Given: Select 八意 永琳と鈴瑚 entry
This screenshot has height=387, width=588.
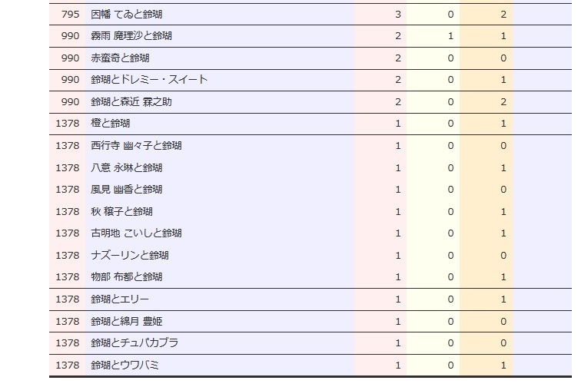Looking at the screenshot, I should click(x=126, y=168).
